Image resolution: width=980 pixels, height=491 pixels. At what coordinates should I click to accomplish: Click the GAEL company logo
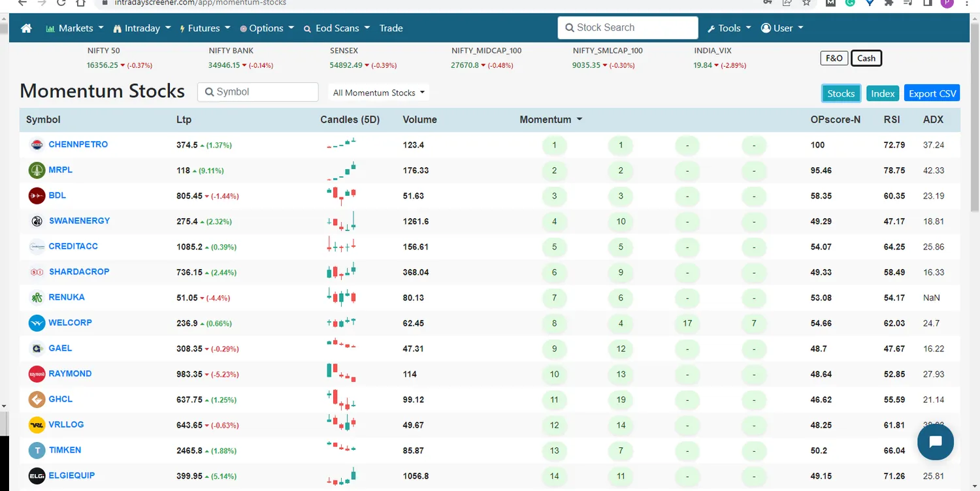(37, 349)
